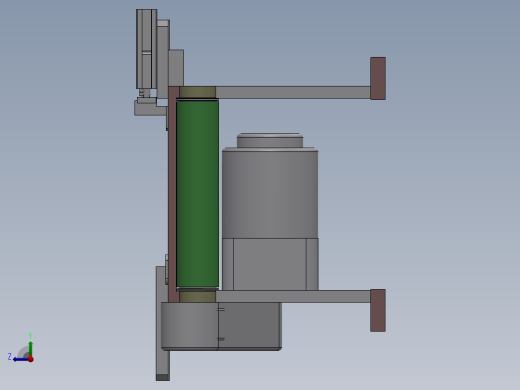The width and height of the screenshot is (520, 390).
Task: Pick the upper-right brown end block
Action: 378,78
